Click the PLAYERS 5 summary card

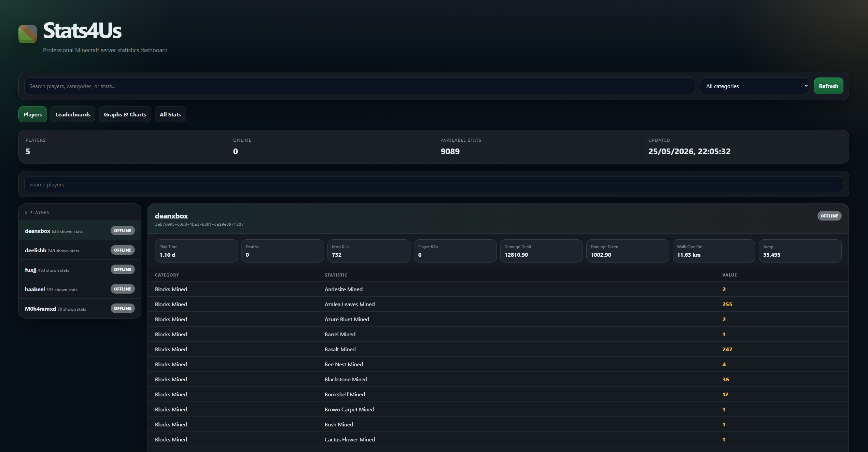coord(122,146)
